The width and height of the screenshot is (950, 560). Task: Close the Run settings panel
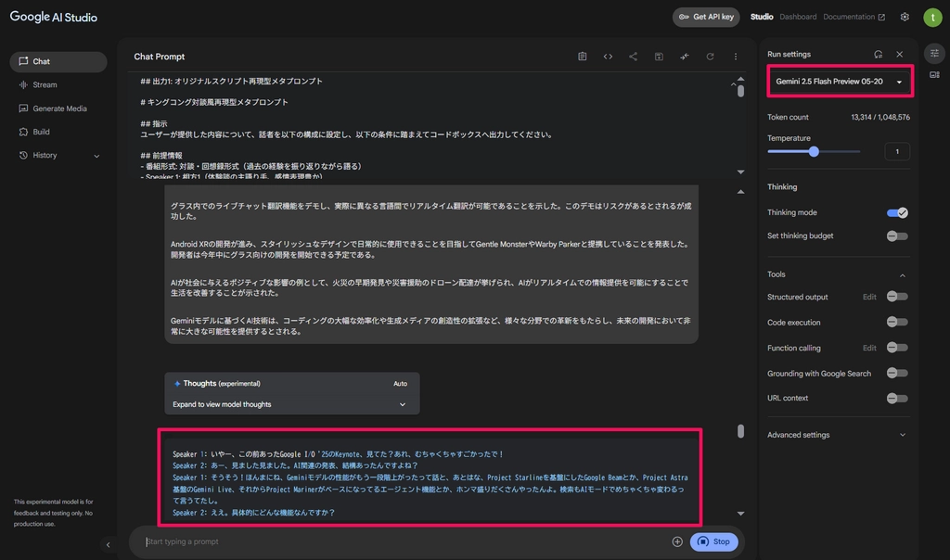(x=900, y=55)
